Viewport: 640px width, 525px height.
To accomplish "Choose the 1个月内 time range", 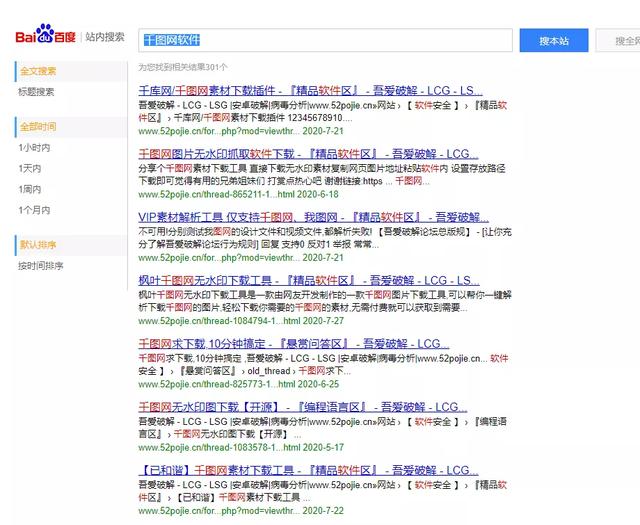I will click(x=34, y=209).
